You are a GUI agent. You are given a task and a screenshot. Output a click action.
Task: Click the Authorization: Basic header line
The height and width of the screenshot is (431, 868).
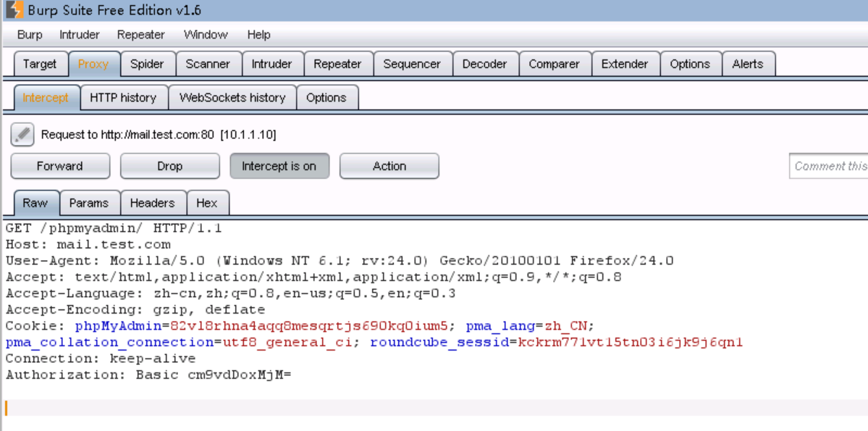tap(148, 375)
